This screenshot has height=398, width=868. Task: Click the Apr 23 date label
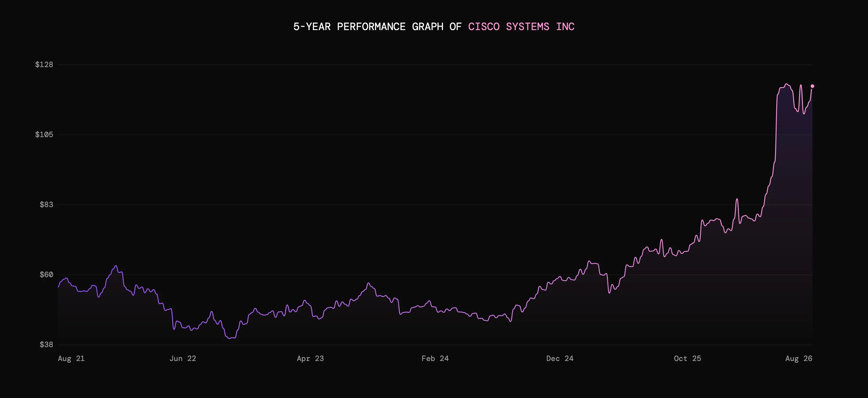click(310, 358)
